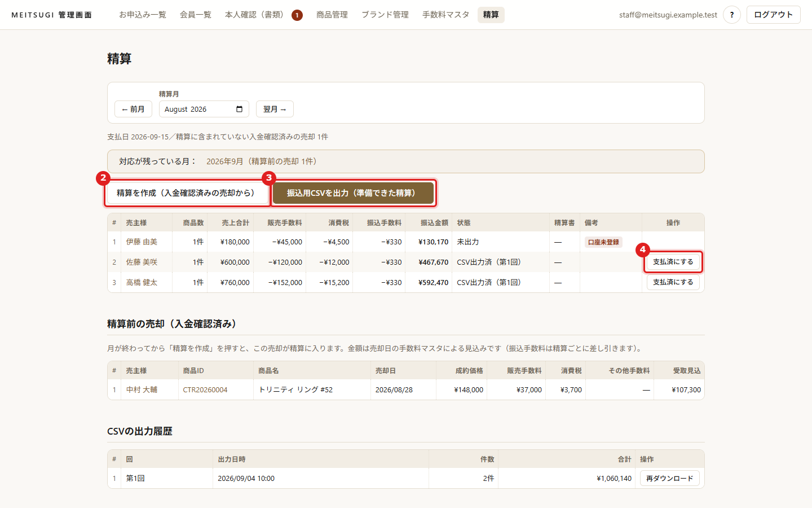
Task: Go to the next month with 翌月 →
Action: (275, 109)
